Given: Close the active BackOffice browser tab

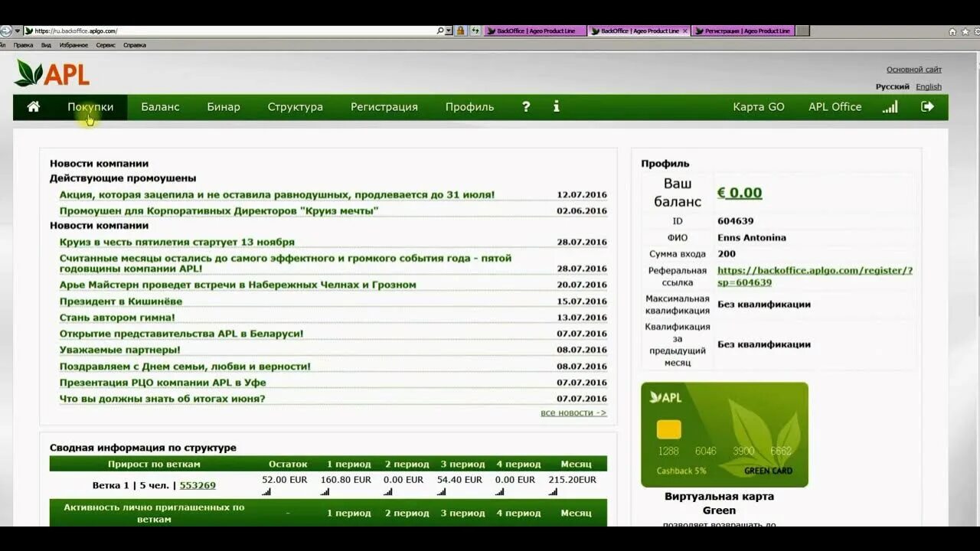Looking at the screenshot, I should (684, 31).
